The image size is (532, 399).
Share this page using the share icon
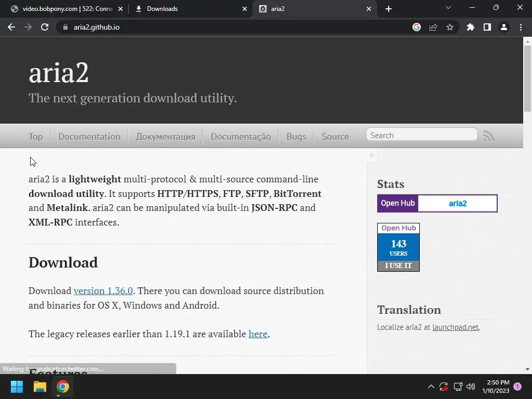tap(433, 27)
